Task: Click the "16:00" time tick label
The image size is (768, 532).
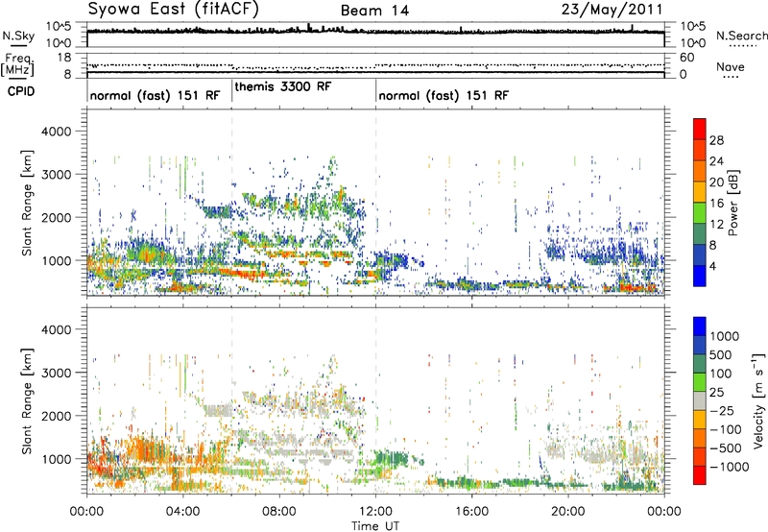Action: [x=471, y=512]
